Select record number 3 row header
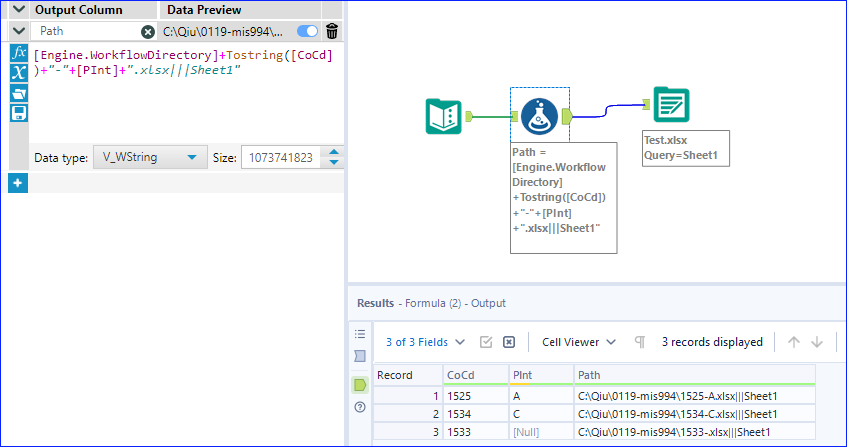Viewport: 847px width, 447px height. [408, 432]
